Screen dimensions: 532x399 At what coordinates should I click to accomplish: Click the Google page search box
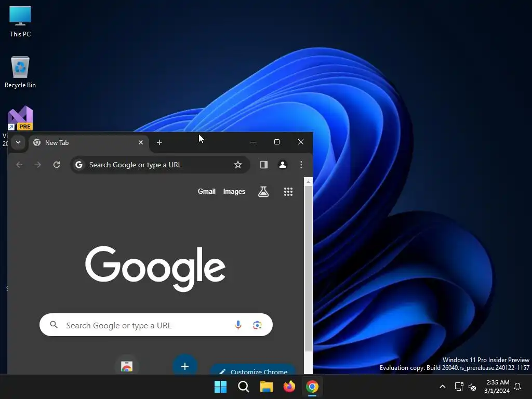coord(156,325)
